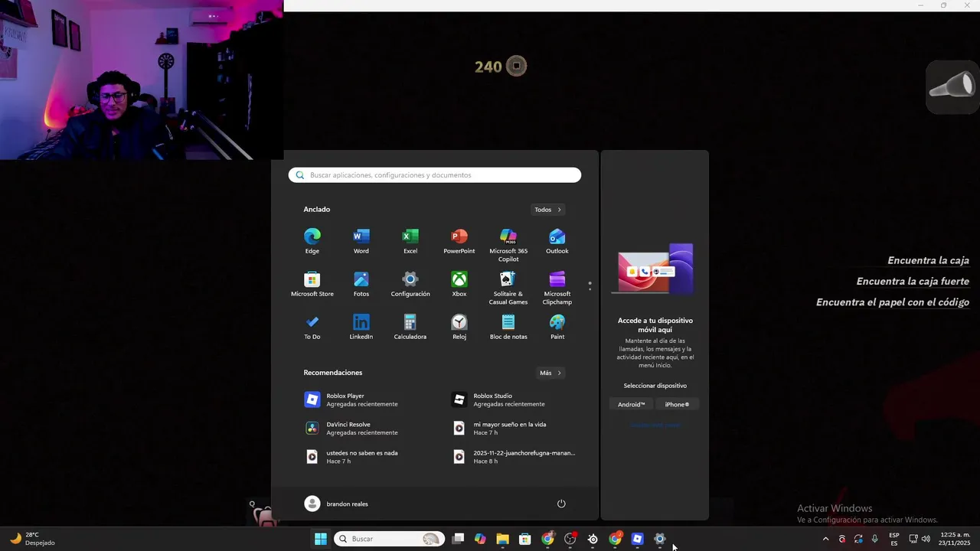The width and height of the screenshot is (980, 551).
Task: Open the LinkedIn pinned app
Action: coord(361,327)
